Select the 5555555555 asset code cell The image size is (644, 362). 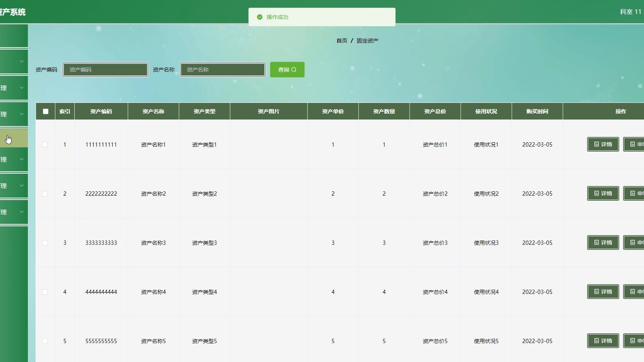tap(101, 341)
